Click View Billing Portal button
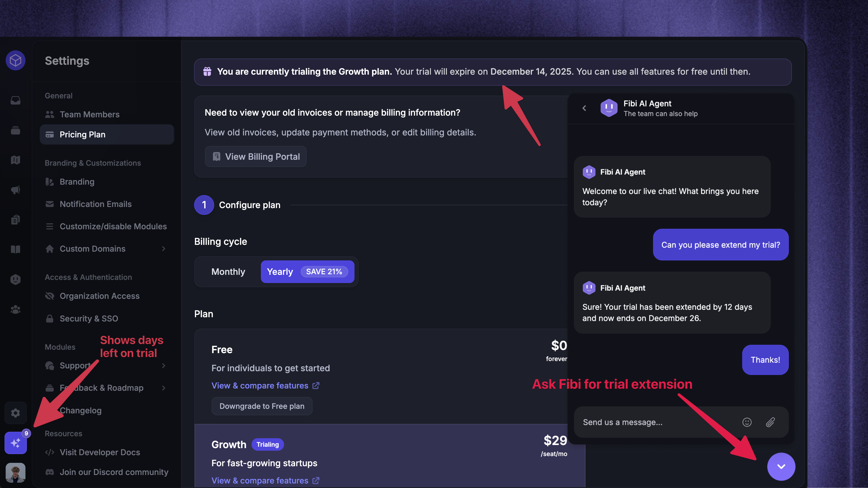This screenshot has width=868, height=488. 255,156
